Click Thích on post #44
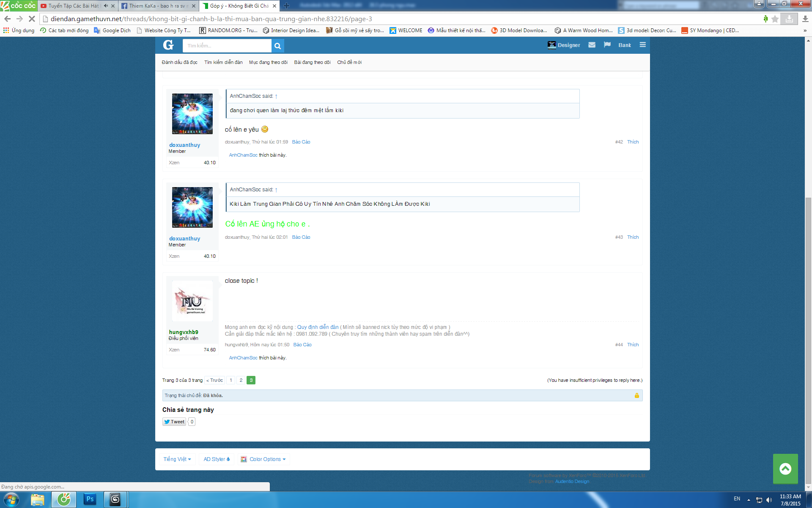812x508 pixels. coord(633,345)
